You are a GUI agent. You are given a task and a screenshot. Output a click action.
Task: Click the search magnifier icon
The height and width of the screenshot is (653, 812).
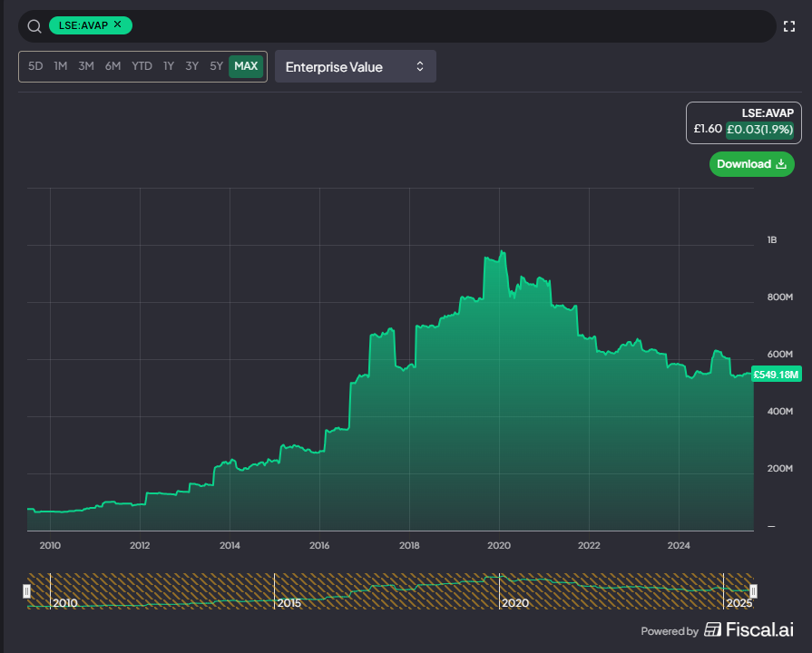tap(34, 25)
